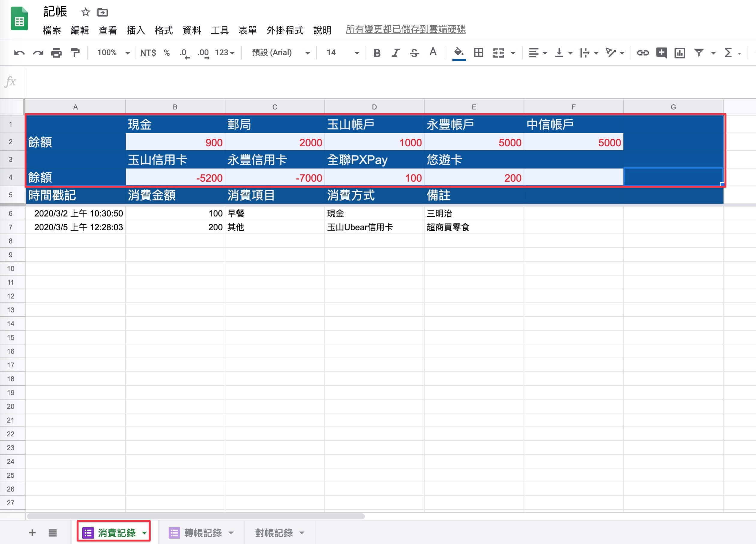Screen dimensions: 756x544
Task: Click the horizontal scrollbar
Action: coord(196,516)
